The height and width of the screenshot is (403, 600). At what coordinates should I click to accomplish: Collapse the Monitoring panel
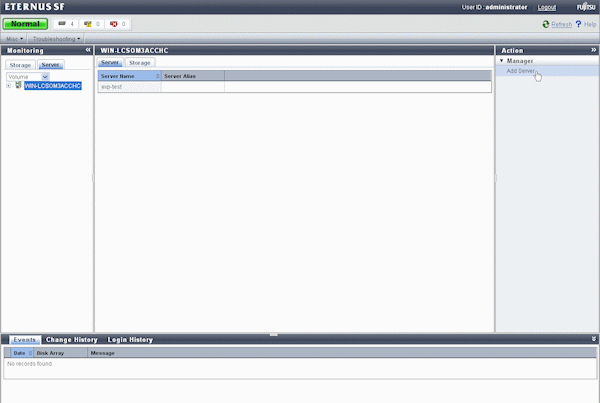88,50
